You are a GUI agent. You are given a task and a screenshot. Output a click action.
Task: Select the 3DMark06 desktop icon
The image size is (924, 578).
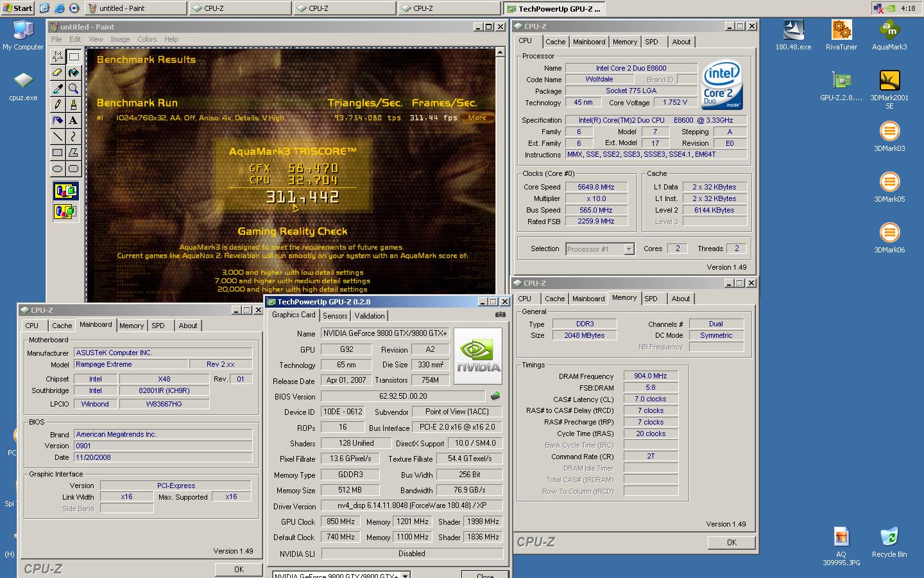[889, 238]
